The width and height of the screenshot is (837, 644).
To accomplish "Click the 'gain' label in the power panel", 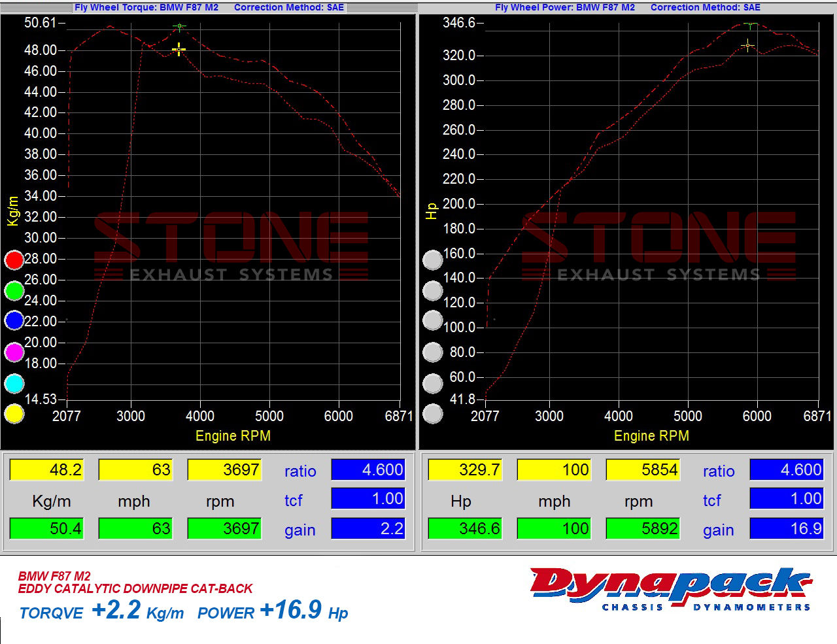I will [x=719, y=530].
